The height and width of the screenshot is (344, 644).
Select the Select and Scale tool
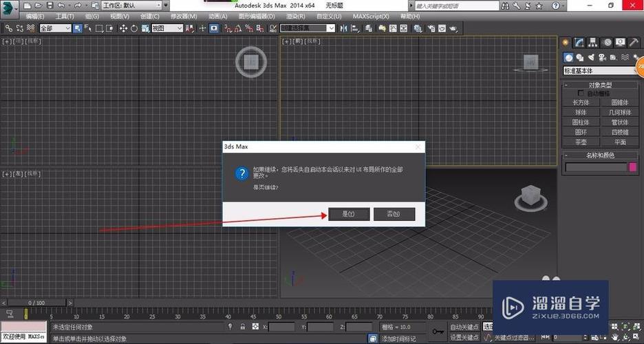point(145,28)
